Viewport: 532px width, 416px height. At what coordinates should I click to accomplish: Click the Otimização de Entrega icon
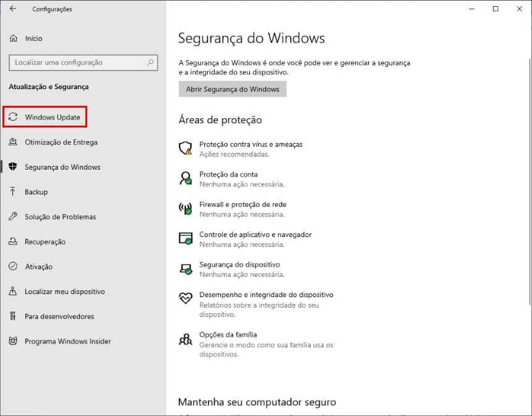[13, 142]
